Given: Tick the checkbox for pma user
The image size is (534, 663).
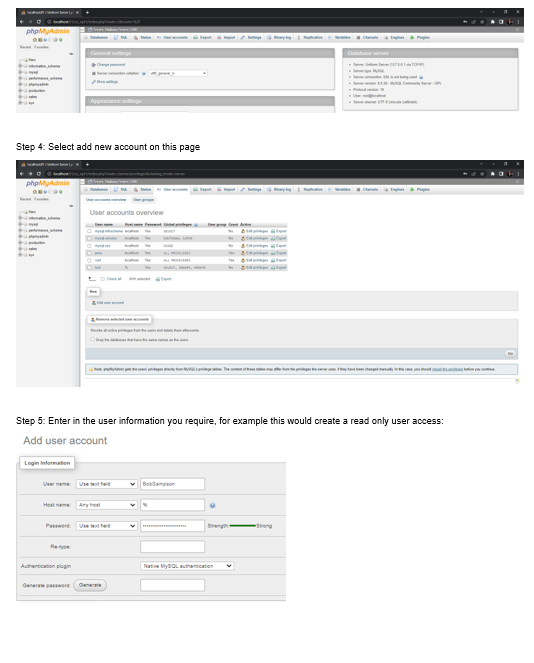Looking at the screenshot, I should (x=89, y=253).
